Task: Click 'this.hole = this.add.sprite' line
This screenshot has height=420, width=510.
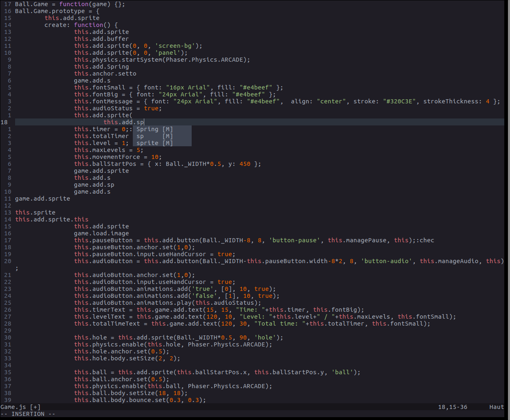Action: tap(179, 337)
